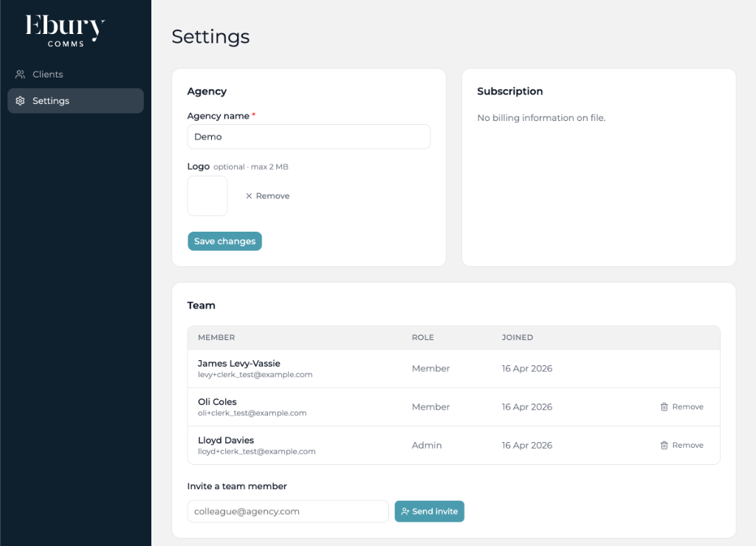This screenshot has height=546, width=756.
Task: Click the Team section heading
Action: point(201,305)
